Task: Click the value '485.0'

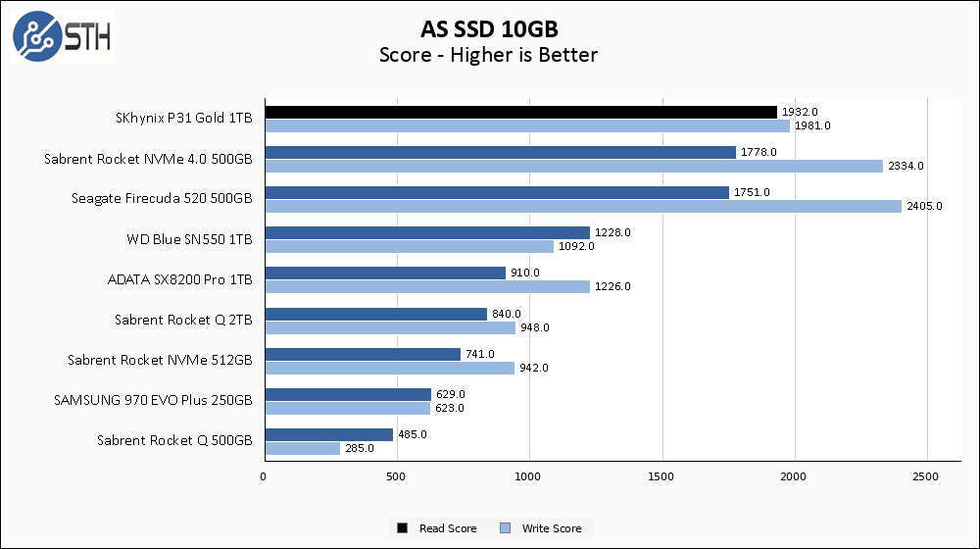Action: (x=413, y=434)
